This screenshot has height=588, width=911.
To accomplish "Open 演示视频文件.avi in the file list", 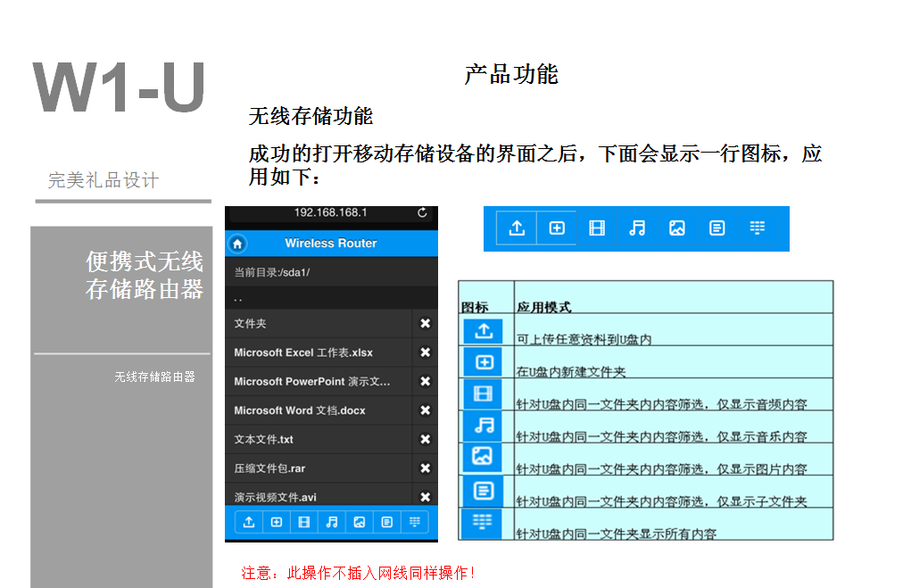I will click(x=319, y=495).
